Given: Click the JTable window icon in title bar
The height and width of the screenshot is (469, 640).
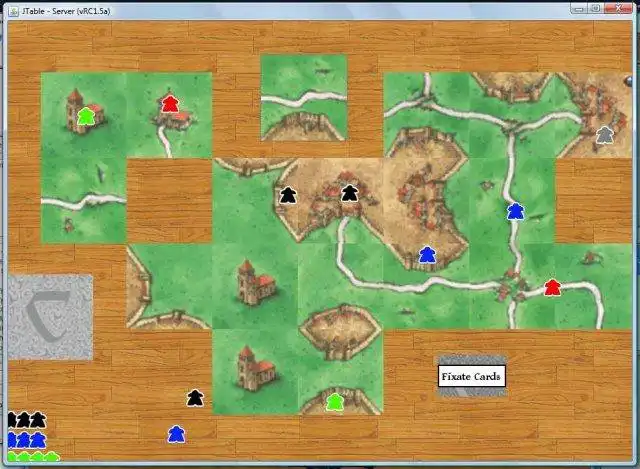Looking at the screenshot, I should point(13,11).
